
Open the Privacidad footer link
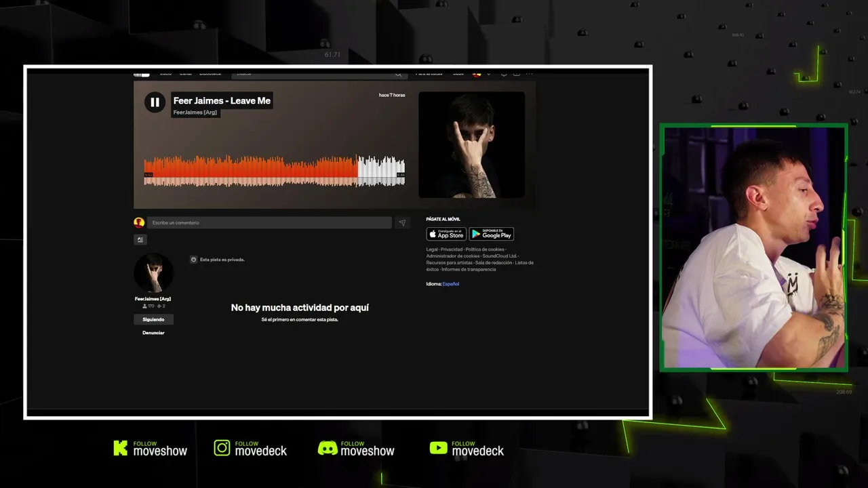pyautogui.click(x=452, y=249)
